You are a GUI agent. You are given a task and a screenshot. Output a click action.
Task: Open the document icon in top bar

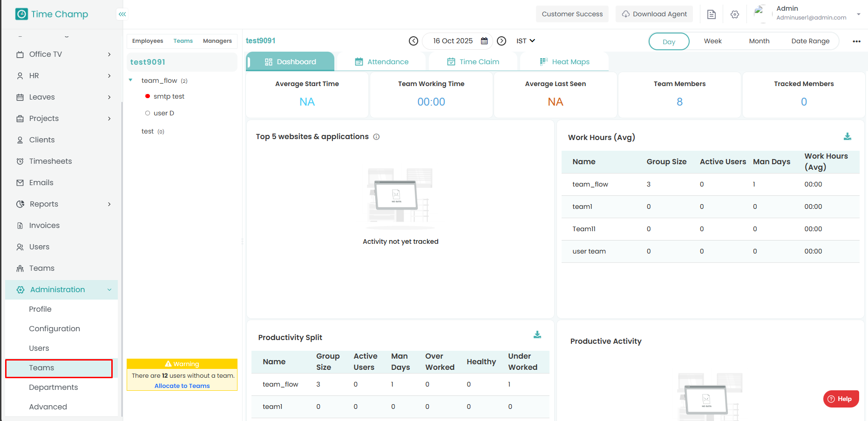pos(711,14)
